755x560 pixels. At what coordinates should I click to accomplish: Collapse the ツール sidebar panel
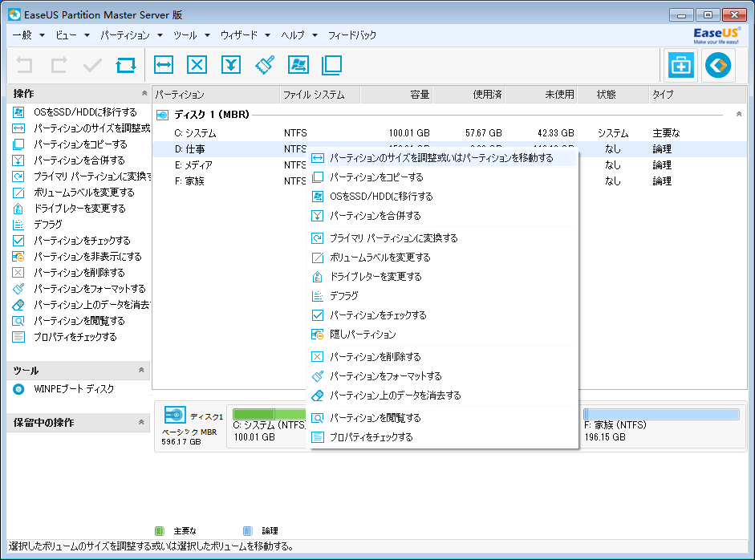[141, 371]
